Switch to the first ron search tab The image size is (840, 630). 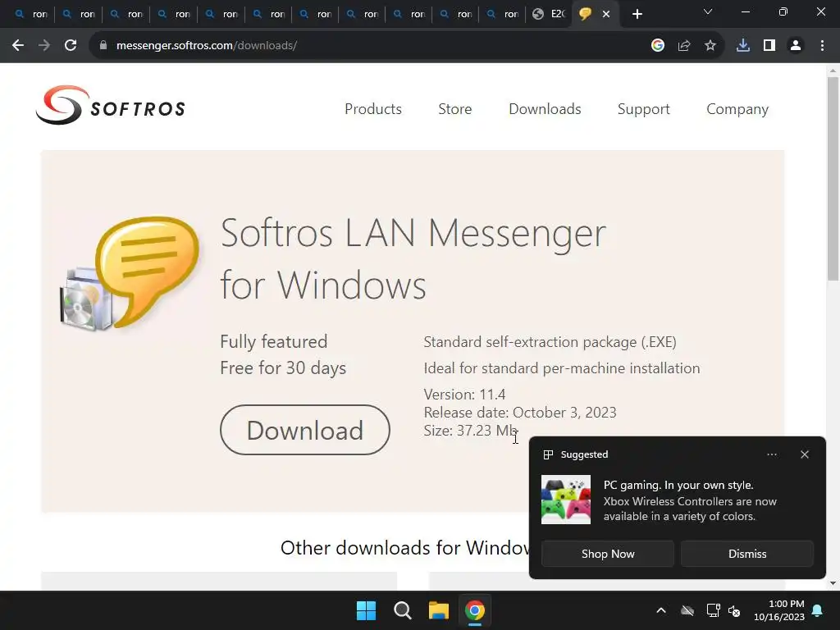pyautogui.click(x=32, y=14)
